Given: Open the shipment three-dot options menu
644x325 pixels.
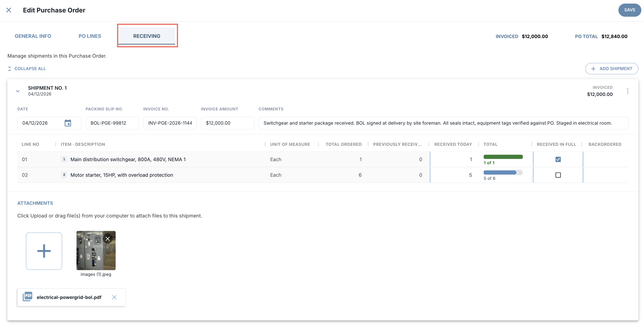Looking at the screenshot, I should coord(628,91).
